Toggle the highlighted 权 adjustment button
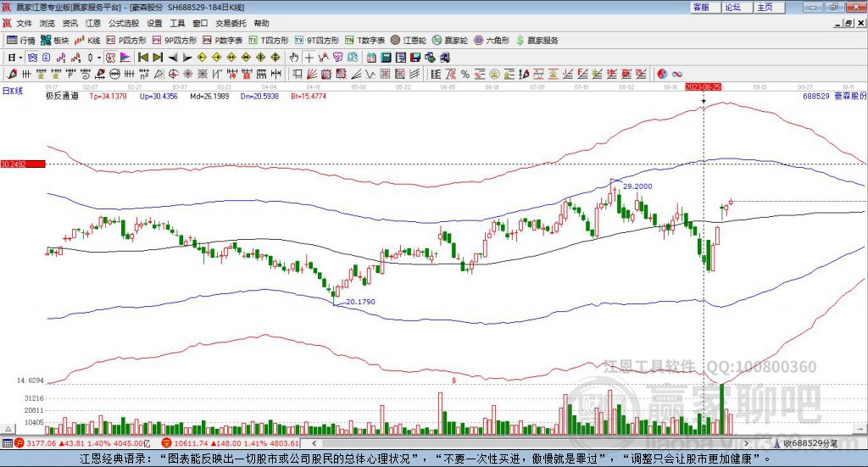This screenshot has height=467, width=868. coord(110,58)
